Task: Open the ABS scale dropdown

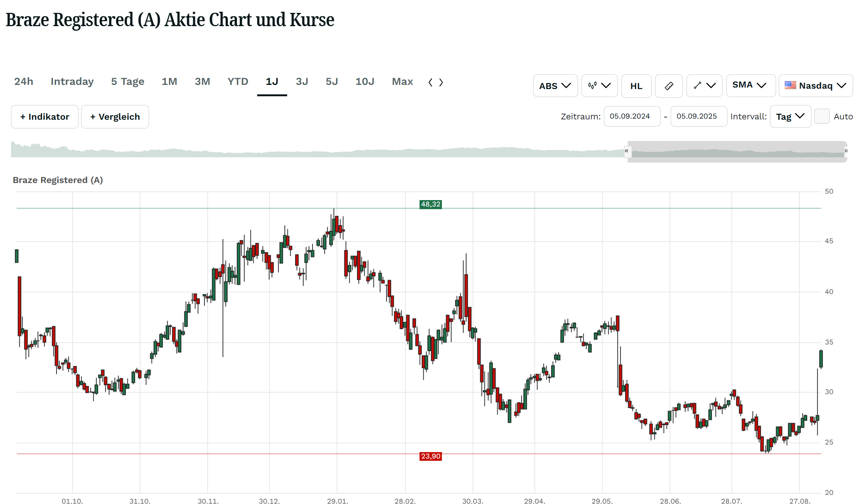Action: point(555,86)
